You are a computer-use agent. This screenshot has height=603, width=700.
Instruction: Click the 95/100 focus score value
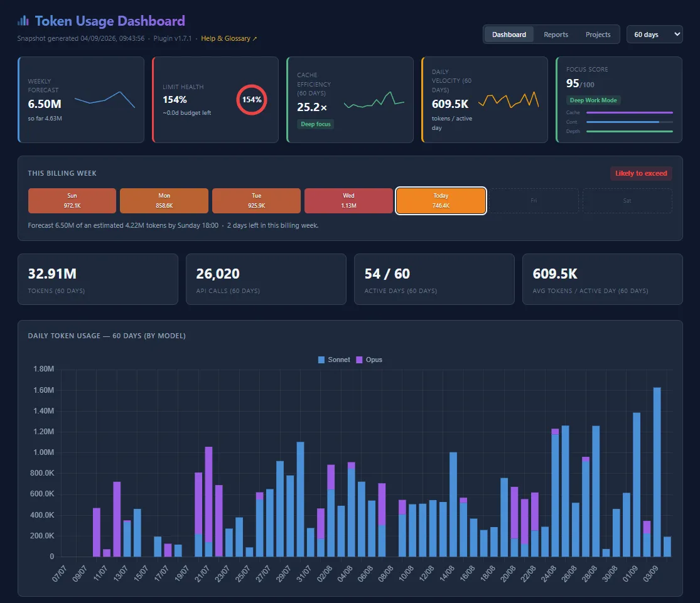click(x=580, y=83)
